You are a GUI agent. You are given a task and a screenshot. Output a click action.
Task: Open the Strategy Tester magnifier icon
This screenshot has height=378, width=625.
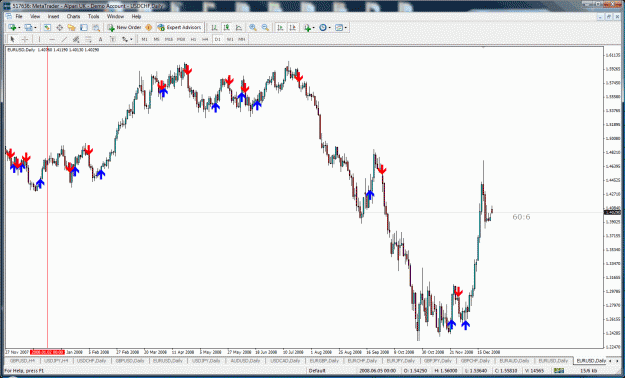click(x=96, y=28)
